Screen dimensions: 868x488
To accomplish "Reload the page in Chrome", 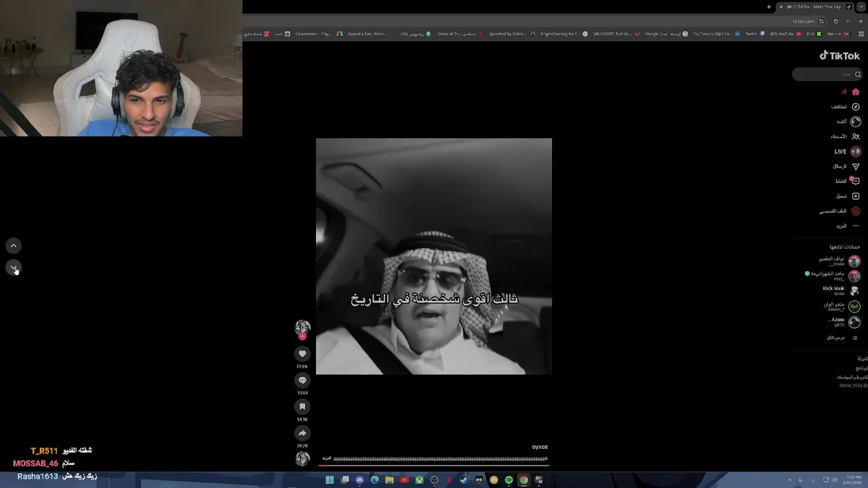I will coord(836,21).
